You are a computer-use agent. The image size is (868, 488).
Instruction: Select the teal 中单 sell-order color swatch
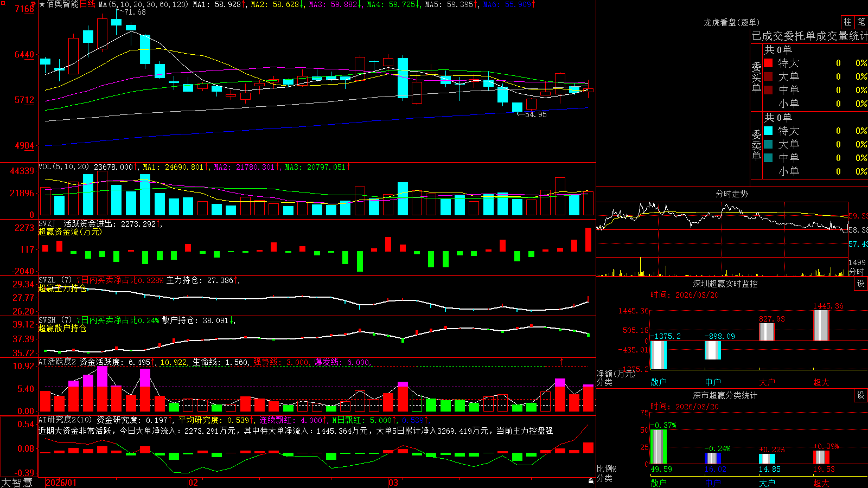point(768,158)
